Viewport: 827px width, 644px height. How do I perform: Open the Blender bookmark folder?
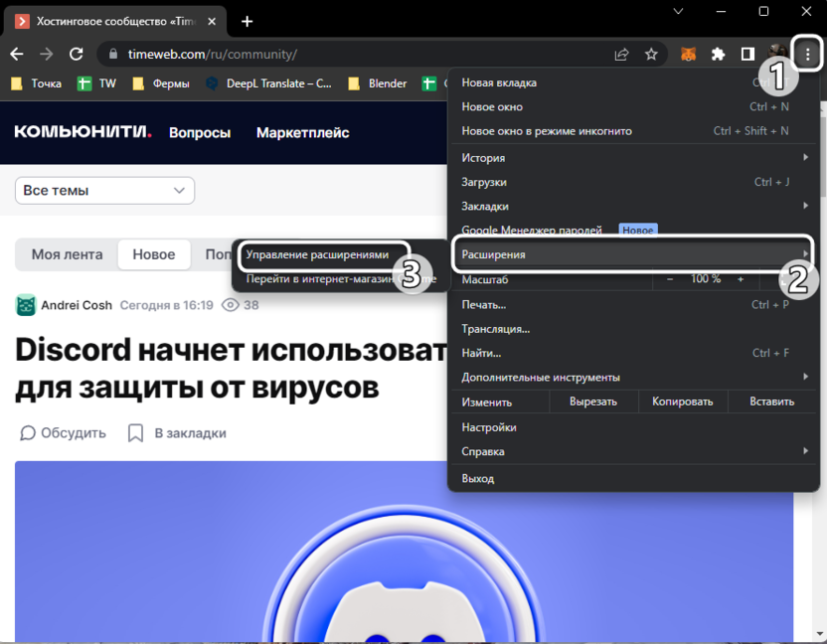[x=378, y=83]
